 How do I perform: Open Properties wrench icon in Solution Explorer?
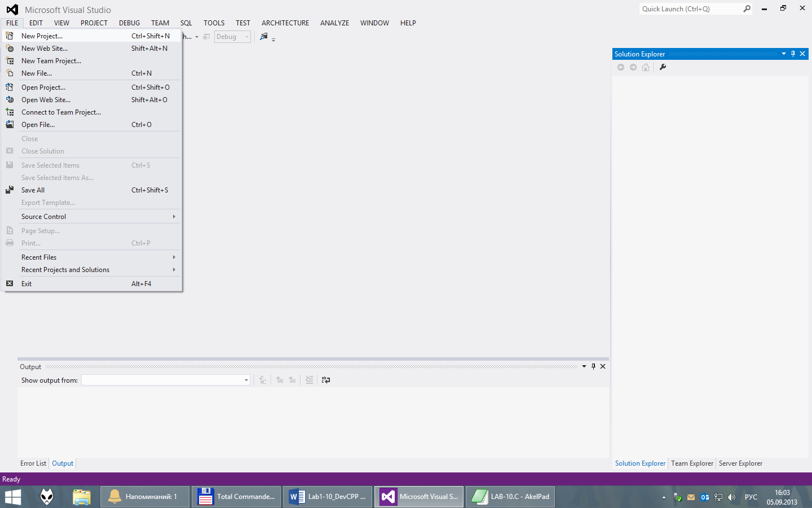[663, 67]
